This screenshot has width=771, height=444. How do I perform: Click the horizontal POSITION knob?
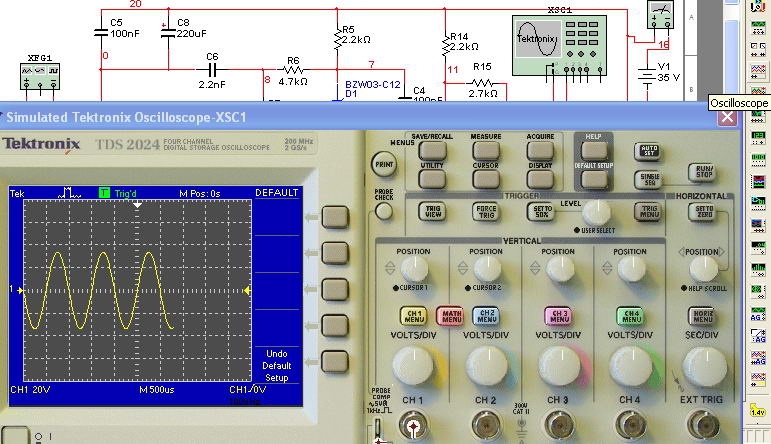(x=703, y=269)
